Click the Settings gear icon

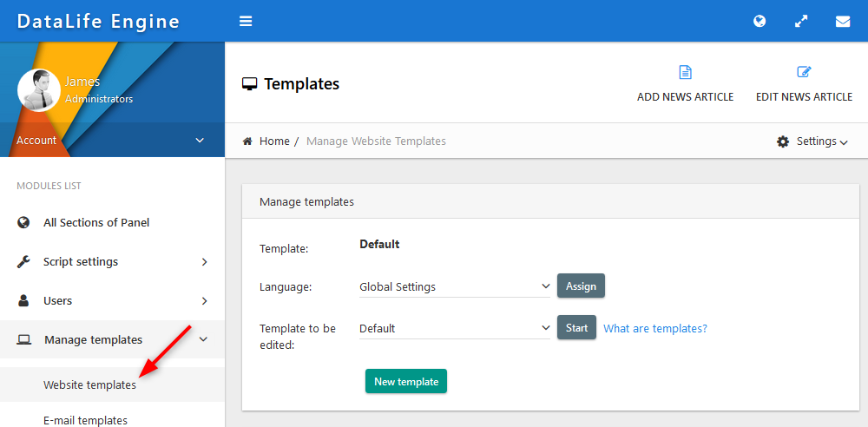click(783, 141)
